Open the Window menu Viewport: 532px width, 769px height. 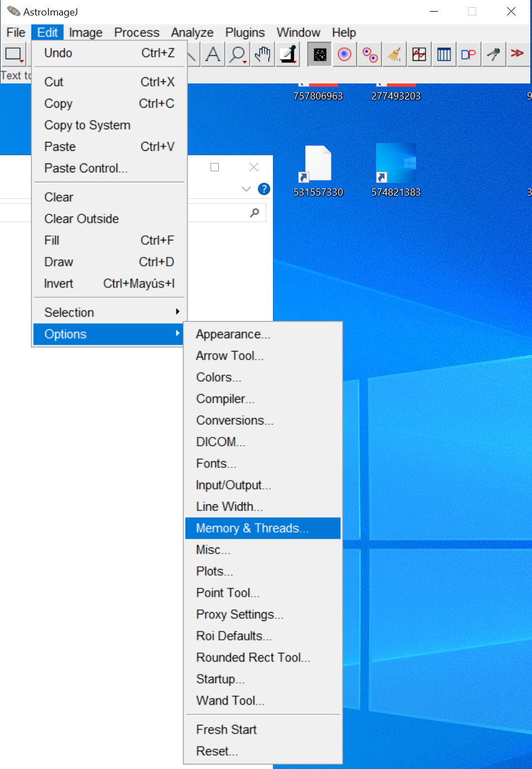[x=298, y=33]
